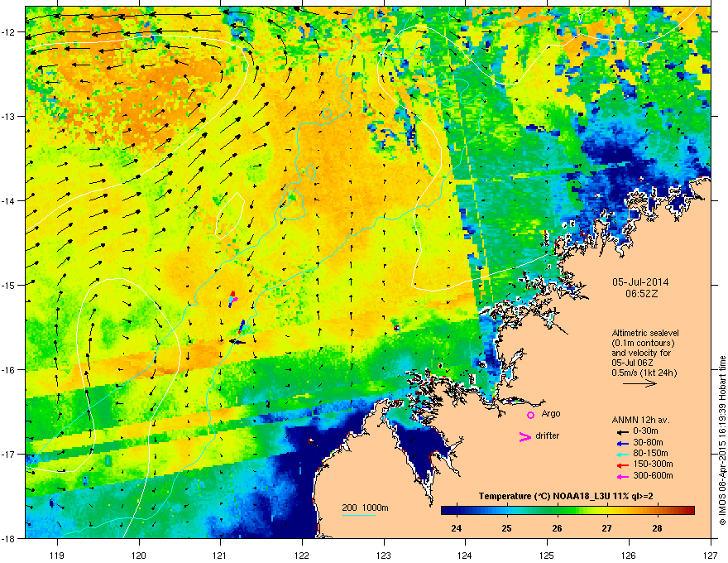Click the "-13" latitude axis label
This screenshot has width=728, height=563.
(9, 117)
